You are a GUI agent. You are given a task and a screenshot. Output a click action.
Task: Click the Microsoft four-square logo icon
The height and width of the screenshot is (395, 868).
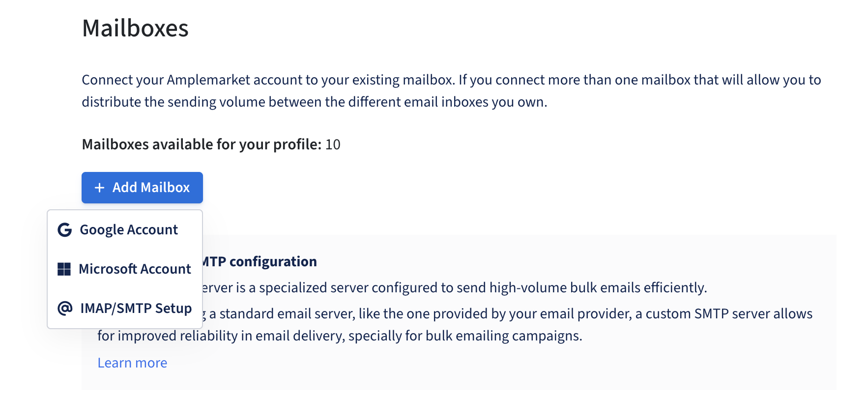click(x=64, y=269)
